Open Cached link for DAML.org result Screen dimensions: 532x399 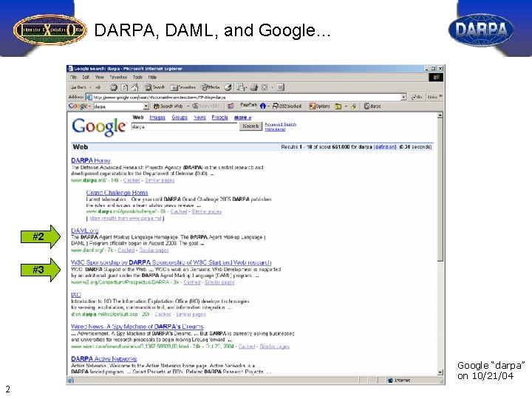point(126,250)
